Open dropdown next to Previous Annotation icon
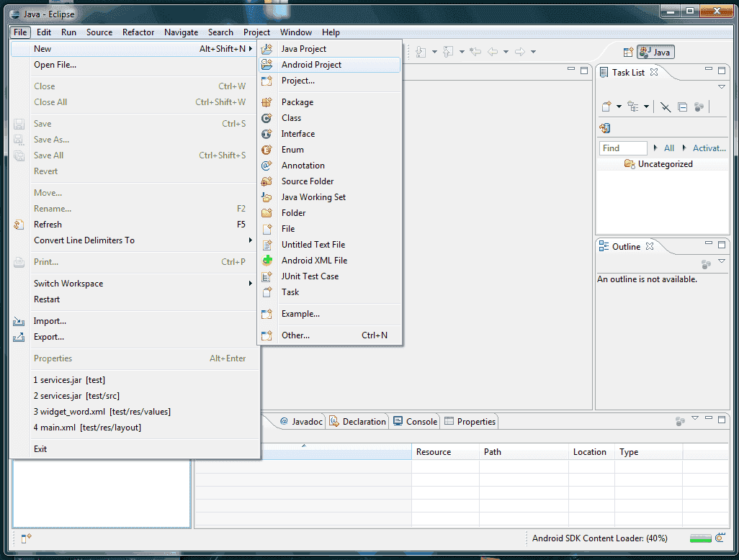 tap(462, 52)
